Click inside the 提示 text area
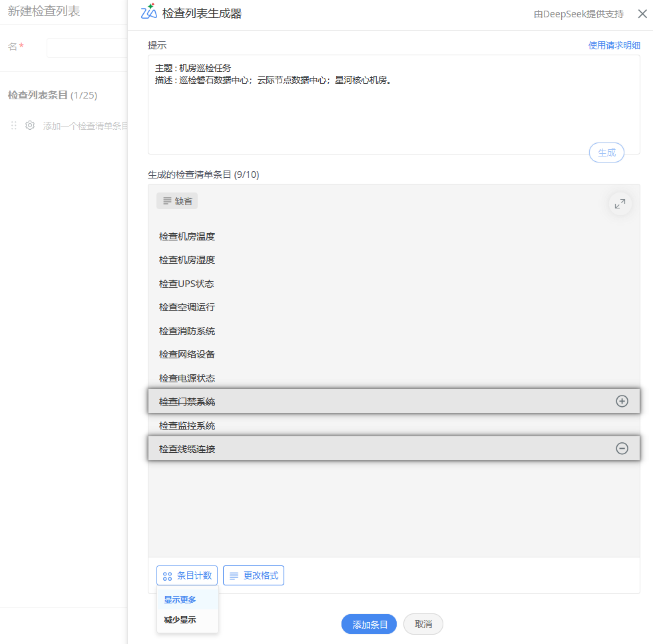Image resolution: width=653 pixels, height=644 pixels. (393, 113)
